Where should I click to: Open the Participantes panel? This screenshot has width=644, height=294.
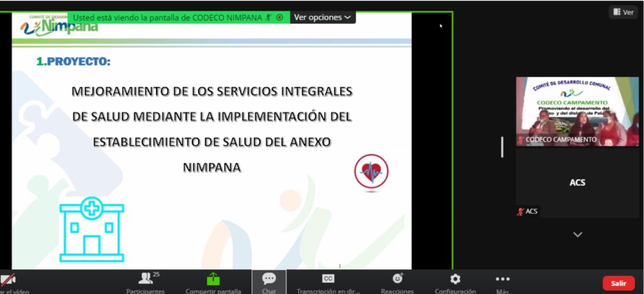pos(146,279)
